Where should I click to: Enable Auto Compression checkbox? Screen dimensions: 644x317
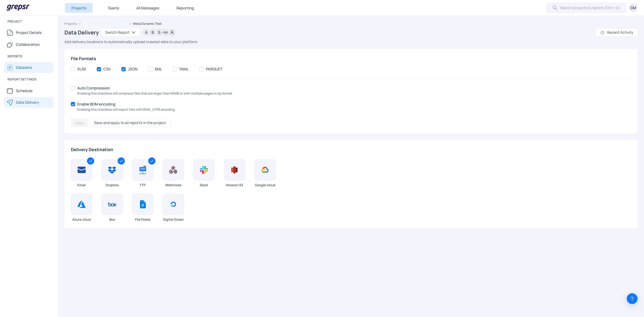click(73, 88)
